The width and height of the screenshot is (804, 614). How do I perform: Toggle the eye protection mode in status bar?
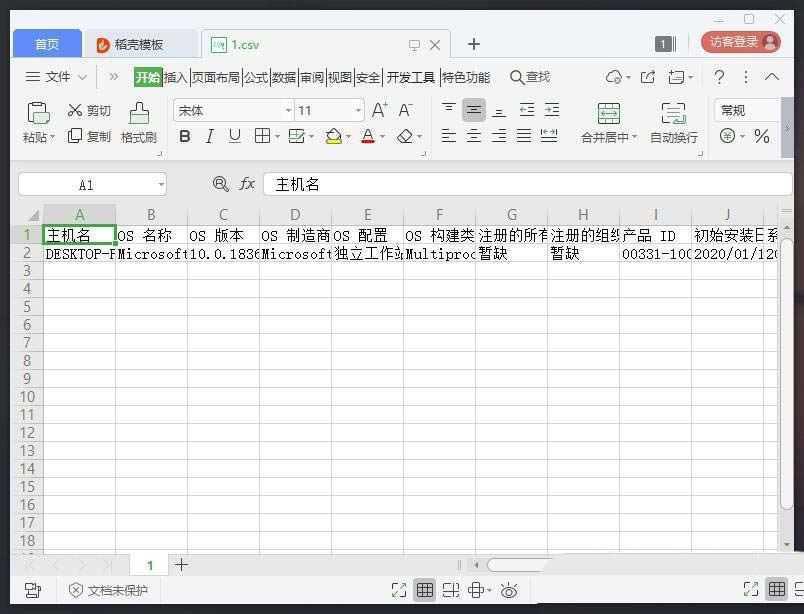point(508,589)
